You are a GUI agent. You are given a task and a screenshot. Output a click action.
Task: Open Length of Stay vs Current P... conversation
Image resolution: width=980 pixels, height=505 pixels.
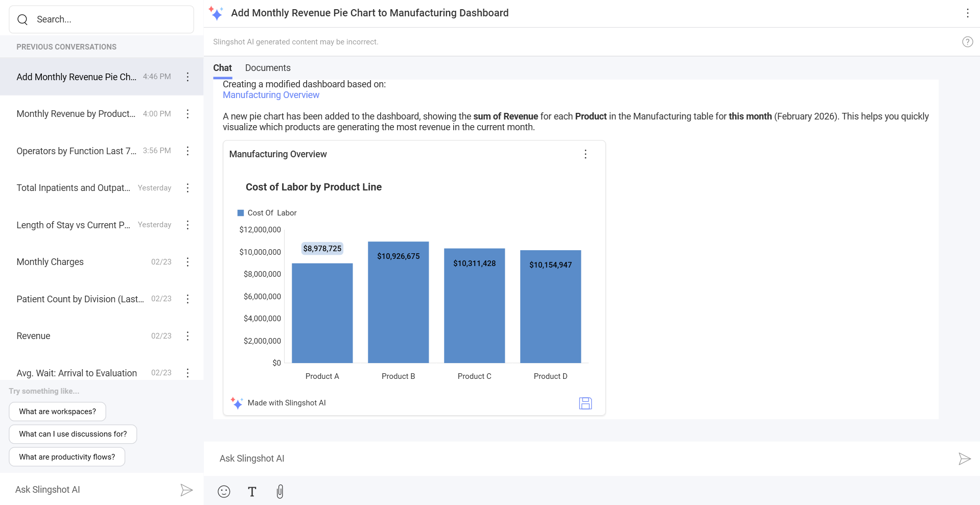pyautogui.click(x=102, y=225)
